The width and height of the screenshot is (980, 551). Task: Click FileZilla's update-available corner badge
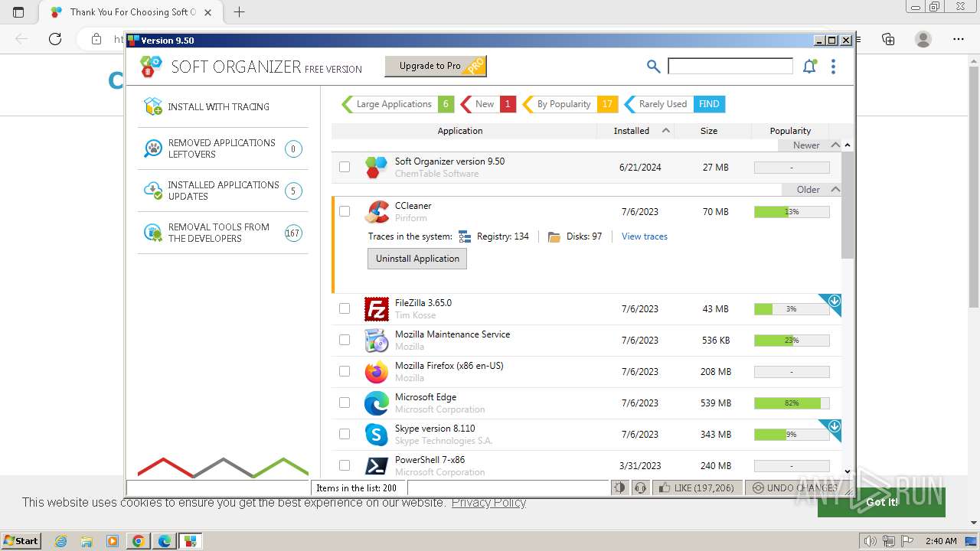[x=834, y=302]
